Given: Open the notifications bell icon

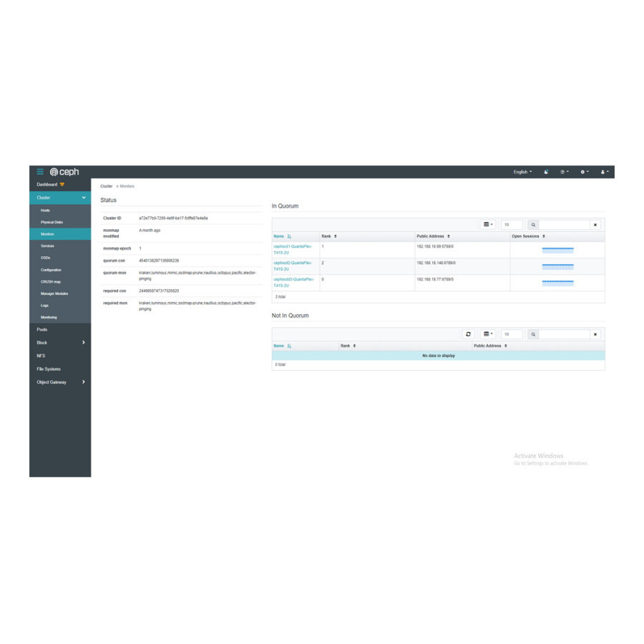Looking at the screenshot, I should tap(546, 172).
